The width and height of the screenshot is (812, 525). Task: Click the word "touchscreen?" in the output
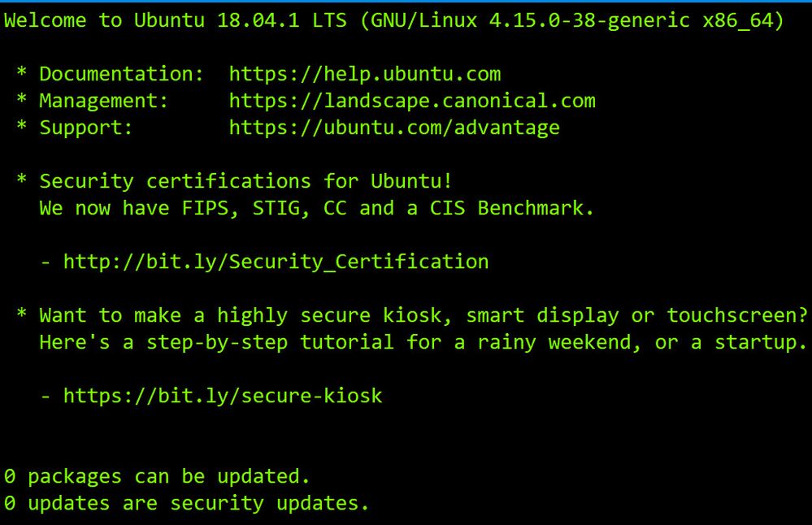[736, 316]
